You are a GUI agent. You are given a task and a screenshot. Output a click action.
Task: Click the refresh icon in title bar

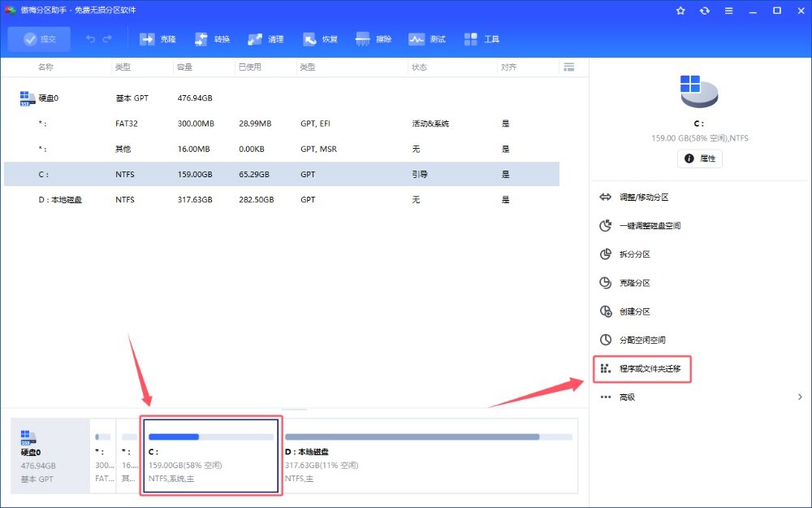tap(704, 11)
